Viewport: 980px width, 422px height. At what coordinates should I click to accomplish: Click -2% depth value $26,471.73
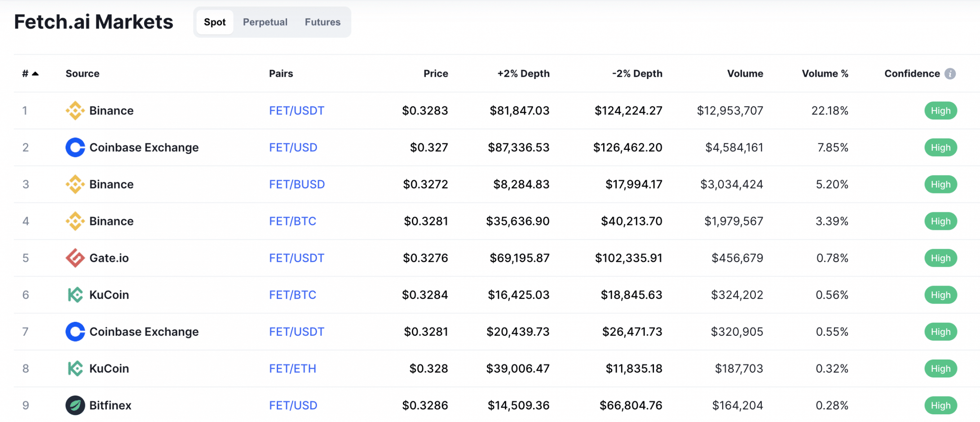[x=632, y=331]
